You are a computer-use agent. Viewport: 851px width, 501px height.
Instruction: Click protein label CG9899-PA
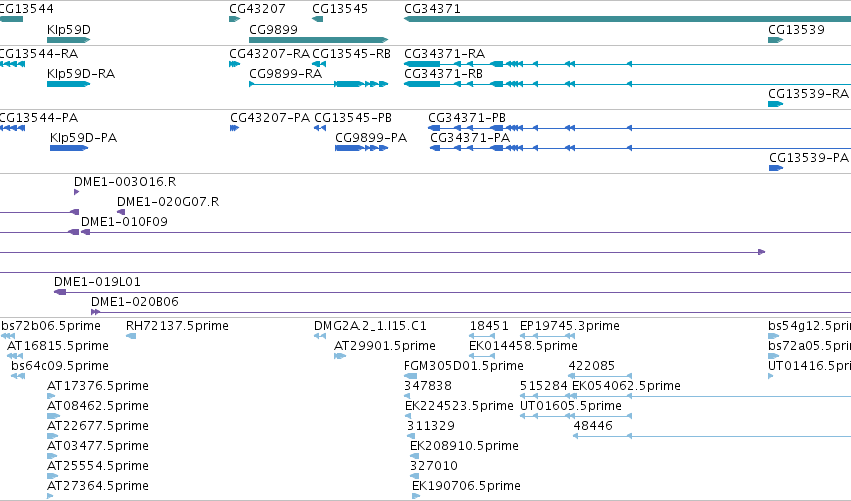pos(371,138)
